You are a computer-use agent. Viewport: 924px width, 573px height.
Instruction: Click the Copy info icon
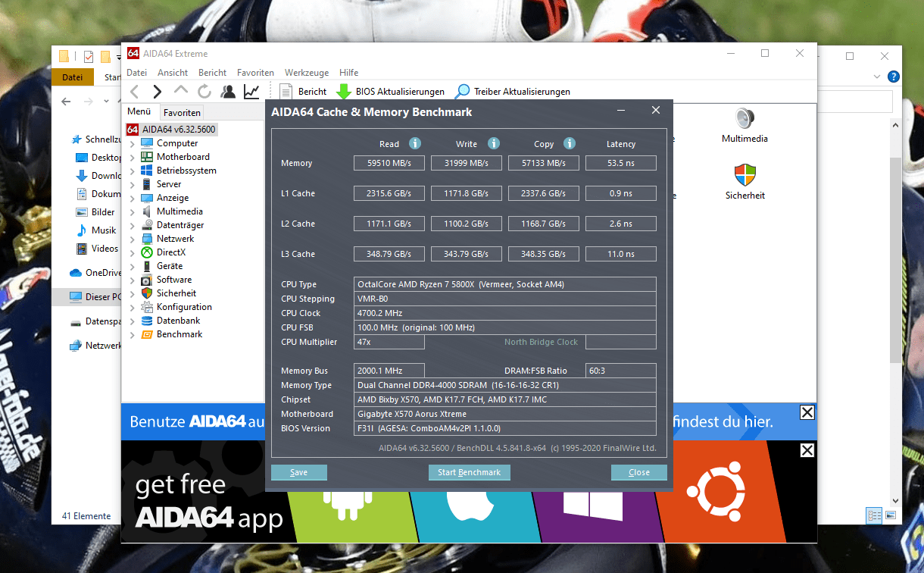(x=570, y=143)
